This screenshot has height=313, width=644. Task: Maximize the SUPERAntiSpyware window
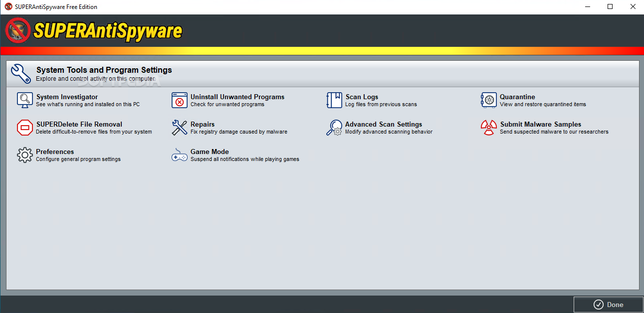tap(610, 7)
